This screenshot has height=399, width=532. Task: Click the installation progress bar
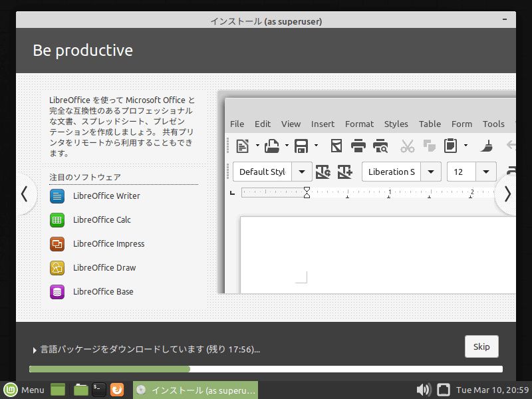(266, 369)
